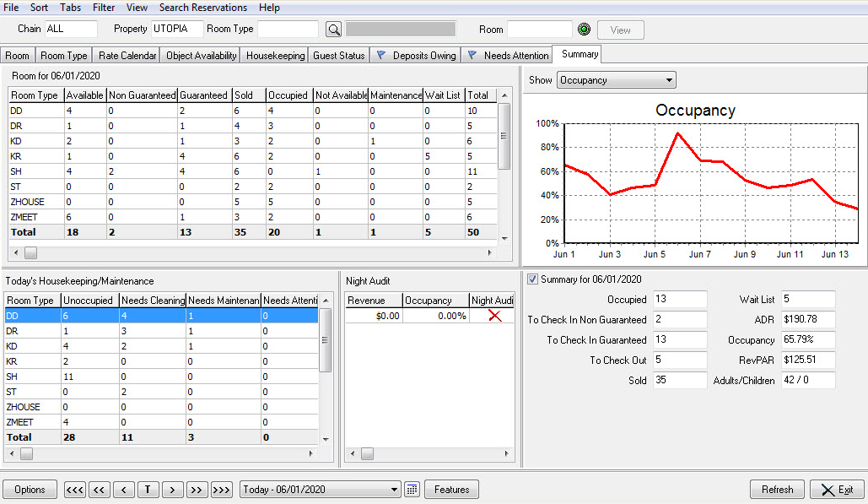The width and height of the screenshot is (868, 504).
Task: Click the greyed View button
Action: coord(620,30)
